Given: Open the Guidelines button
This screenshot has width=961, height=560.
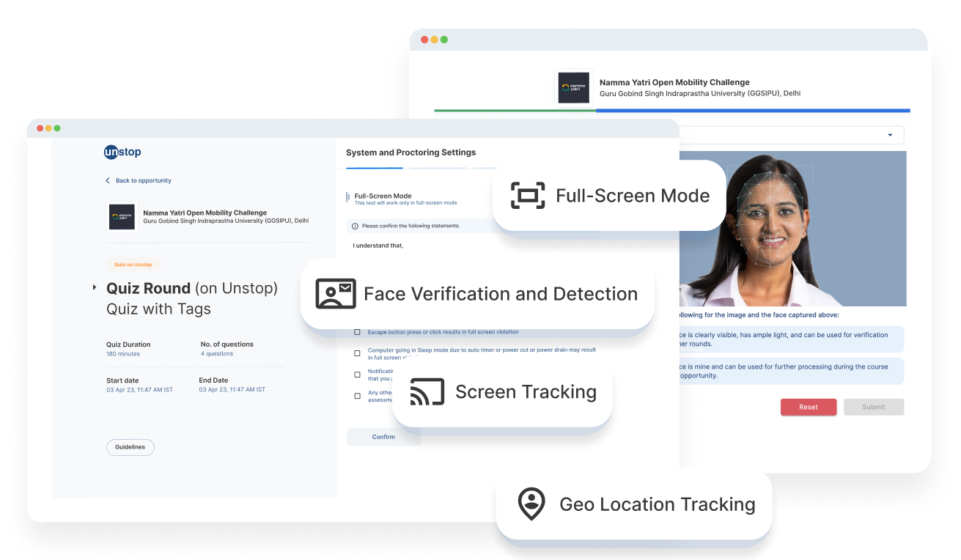Looking at the screenshot, I should [130, 447].
